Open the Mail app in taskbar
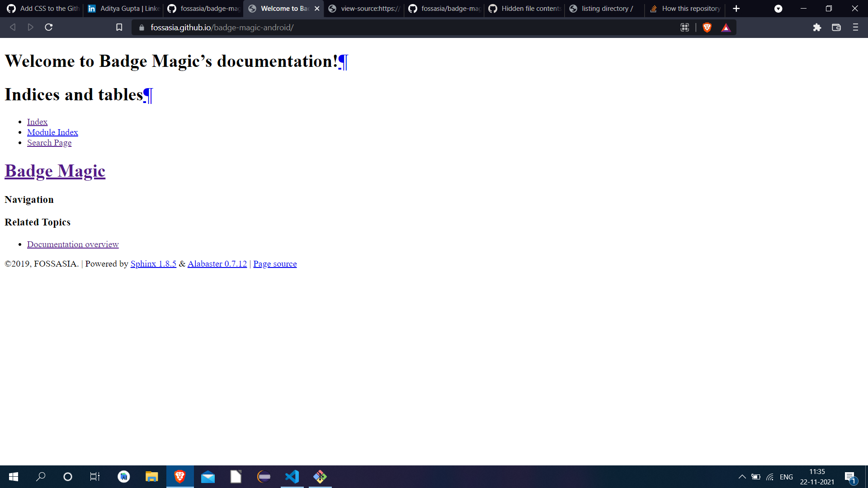 tap(208, 477)
